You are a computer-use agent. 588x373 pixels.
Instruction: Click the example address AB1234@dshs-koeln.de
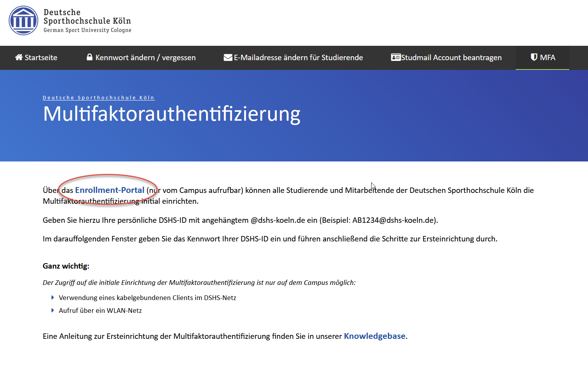pyautogui.click(x=394, y=220)
